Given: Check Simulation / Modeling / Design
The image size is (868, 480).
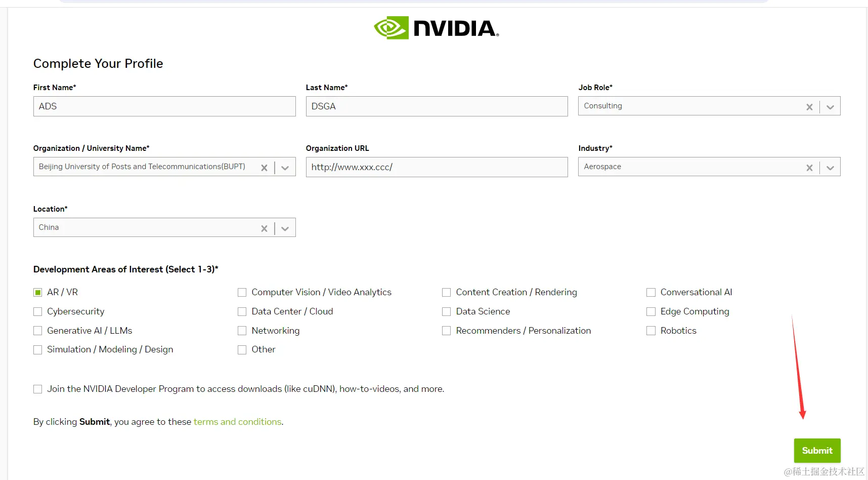Looking at the screenshot, I should point(37,349).
